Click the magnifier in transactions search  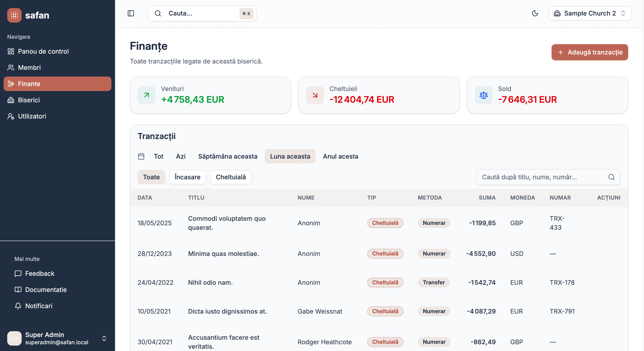click(611, 177)
